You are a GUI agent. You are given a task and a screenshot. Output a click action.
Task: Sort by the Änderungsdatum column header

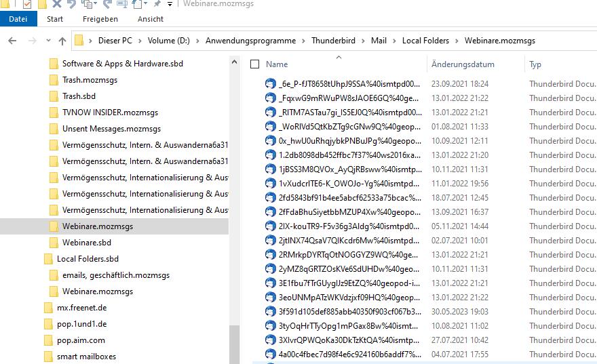(463, 64)
